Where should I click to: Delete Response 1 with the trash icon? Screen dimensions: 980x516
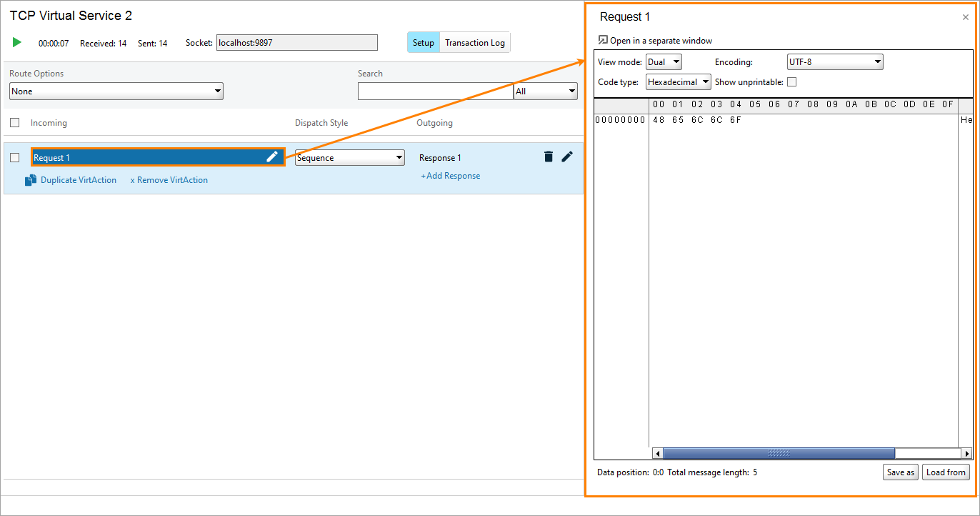548,157
